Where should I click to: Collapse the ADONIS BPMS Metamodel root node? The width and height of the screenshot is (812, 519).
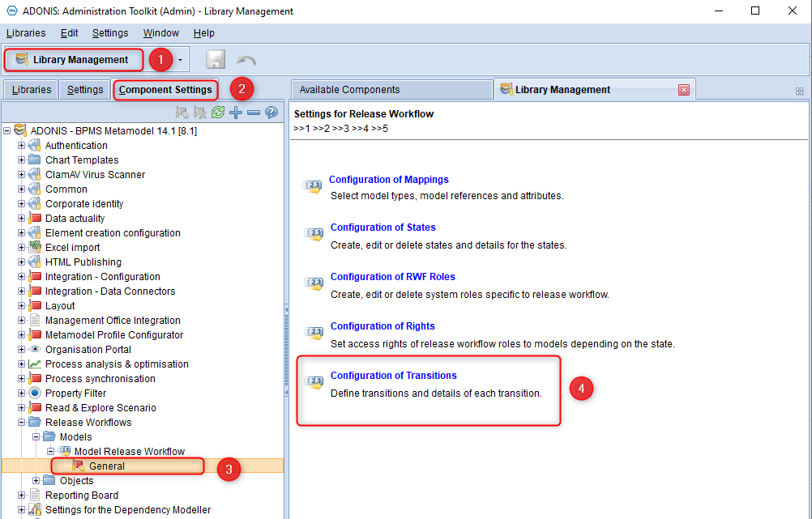6,131
